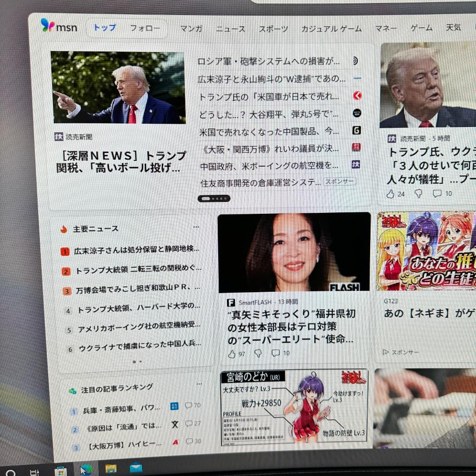This screenshot has width=476, height=476.
Task: Click SmartFLASH source icon
Action: click(x=231, y=302)
